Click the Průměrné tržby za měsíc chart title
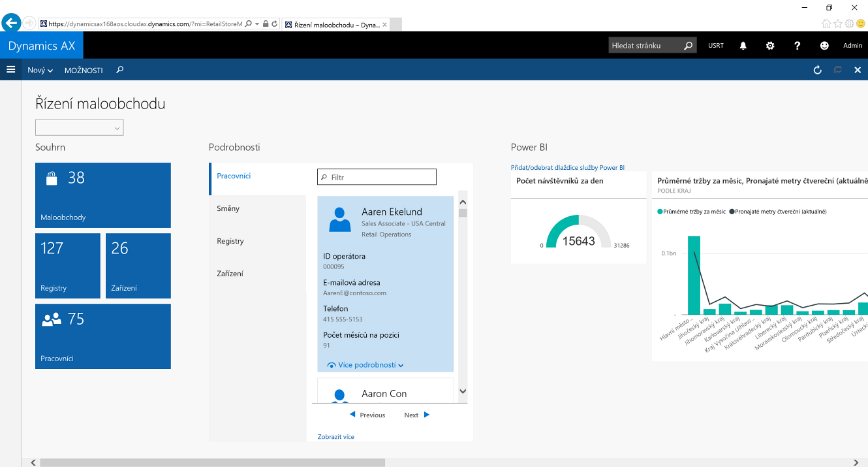868x467 pixels. (x=762, y=181)
